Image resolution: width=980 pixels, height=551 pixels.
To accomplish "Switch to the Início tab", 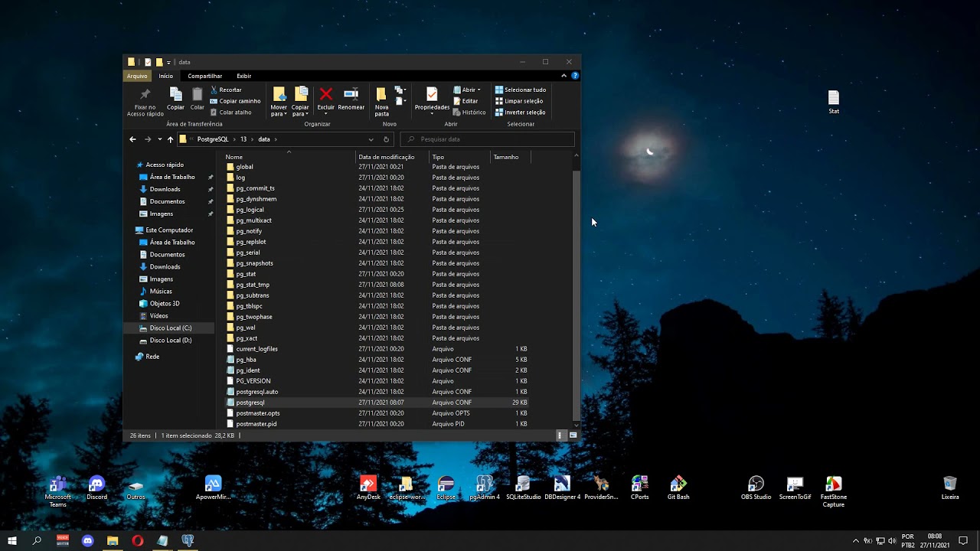I will point(166,76).
